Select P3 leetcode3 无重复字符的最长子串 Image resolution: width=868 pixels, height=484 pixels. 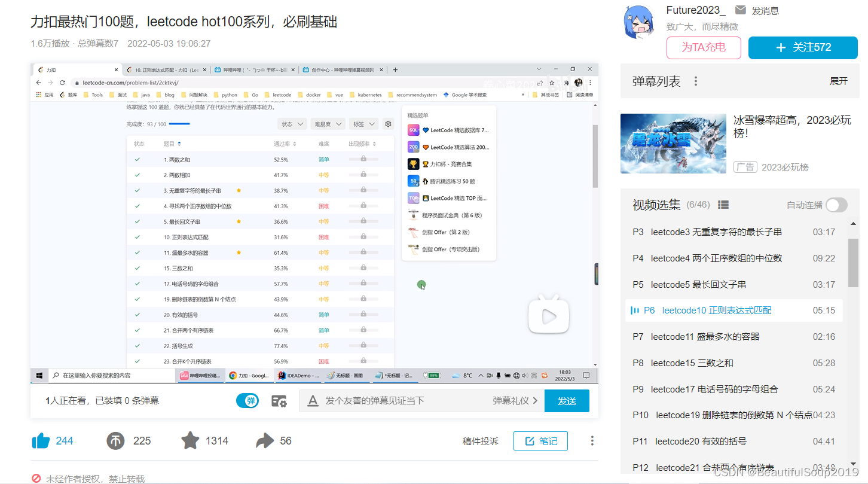click(734, 232)
